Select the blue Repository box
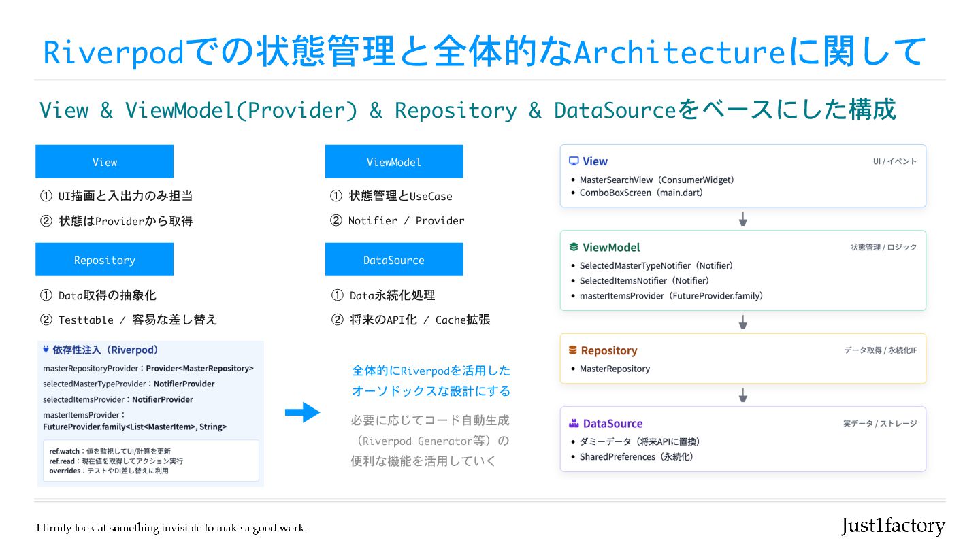This screenshot has height=551, width=980. coord(104,260)
